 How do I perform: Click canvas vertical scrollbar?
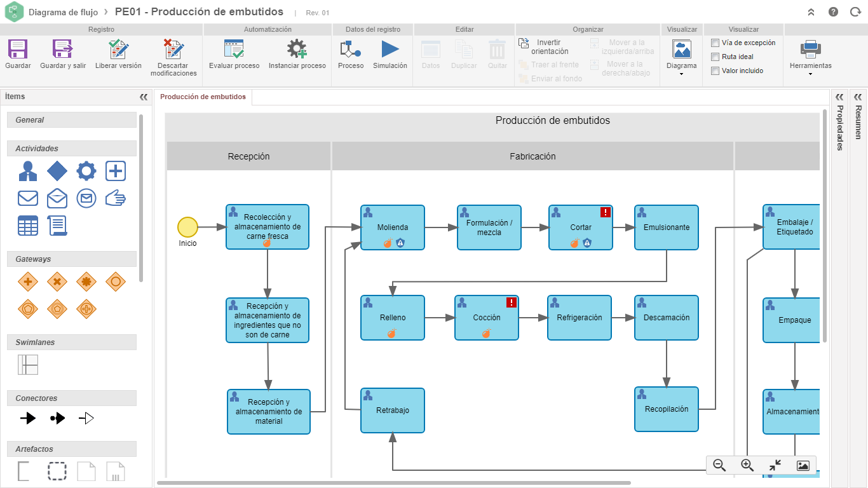pyautogui.click(x=825, y=226)
